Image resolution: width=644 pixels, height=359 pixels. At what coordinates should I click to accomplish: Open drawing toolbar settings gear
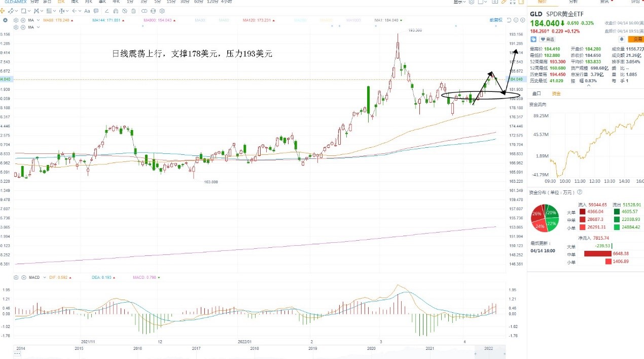click(162, 11)
